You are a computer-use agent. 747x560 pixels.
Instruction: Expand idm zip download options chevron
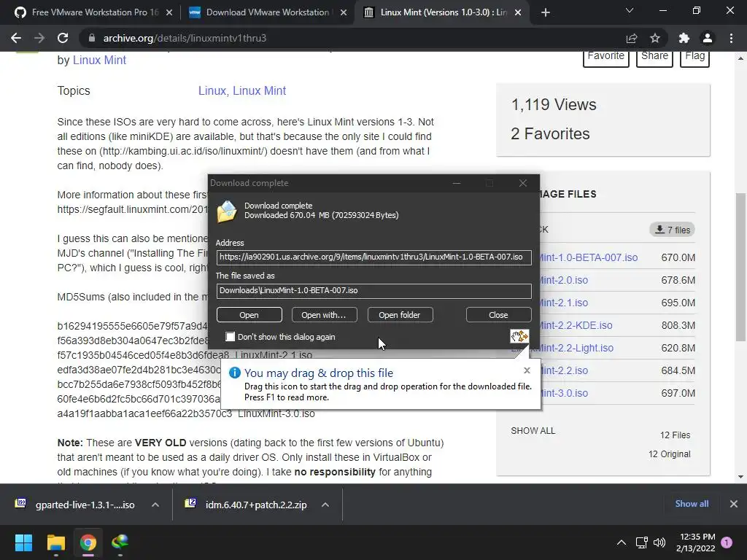click(x=325, y=505)
